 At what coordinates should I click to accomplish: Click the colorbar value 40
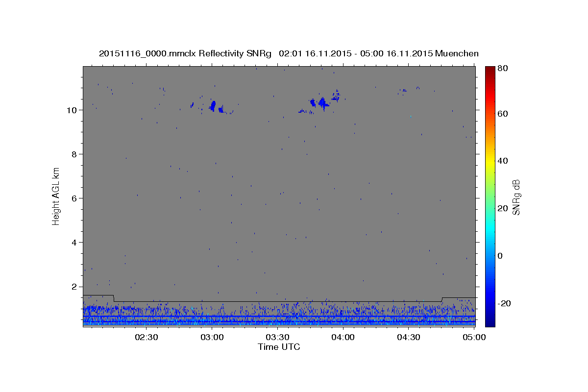[x=503, y=161]
